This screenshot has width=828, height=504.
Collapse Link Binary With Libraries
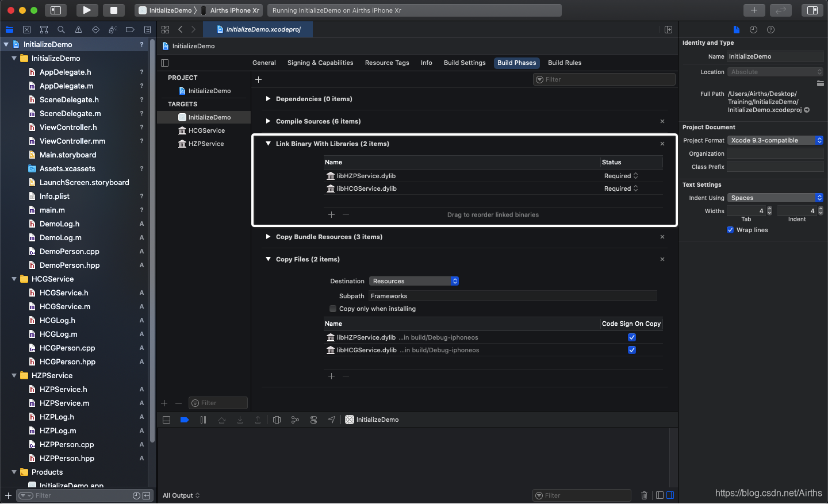click(x=268, y=144)
